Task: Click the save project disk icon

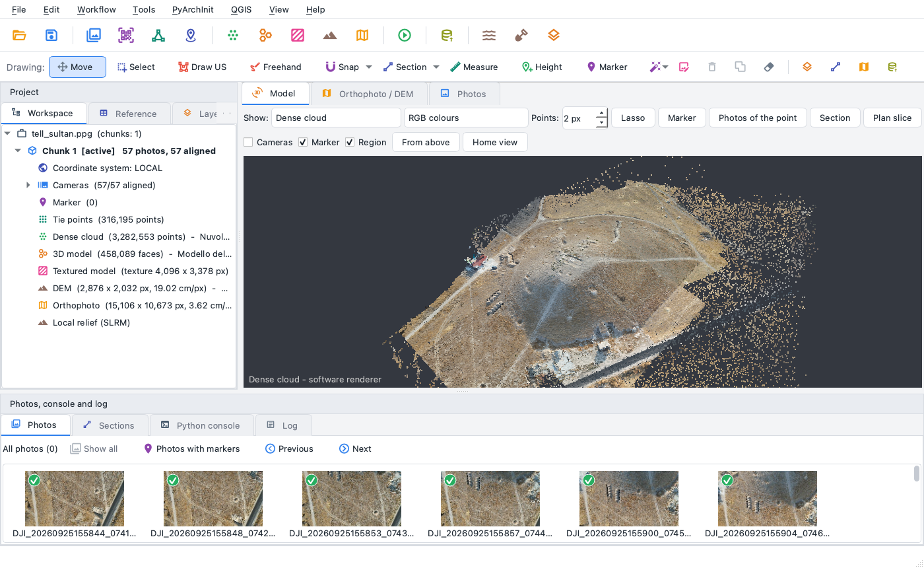Action: pyautogui.click(x=51, y=35)
